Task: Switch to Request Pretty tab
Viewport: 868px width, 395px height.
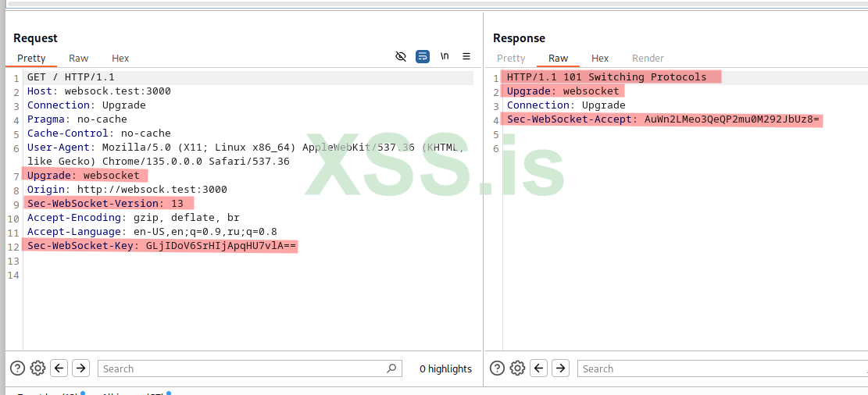Action: (31, 58)
